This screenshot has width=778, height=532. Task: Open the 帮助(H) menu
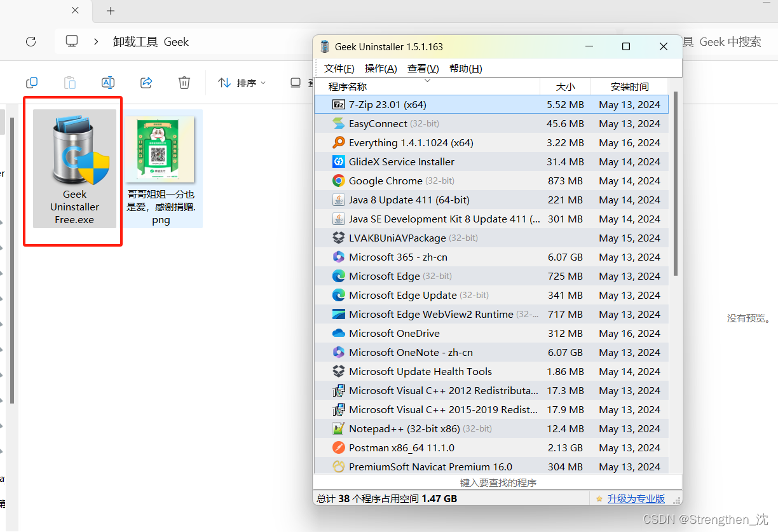[466, 69]
